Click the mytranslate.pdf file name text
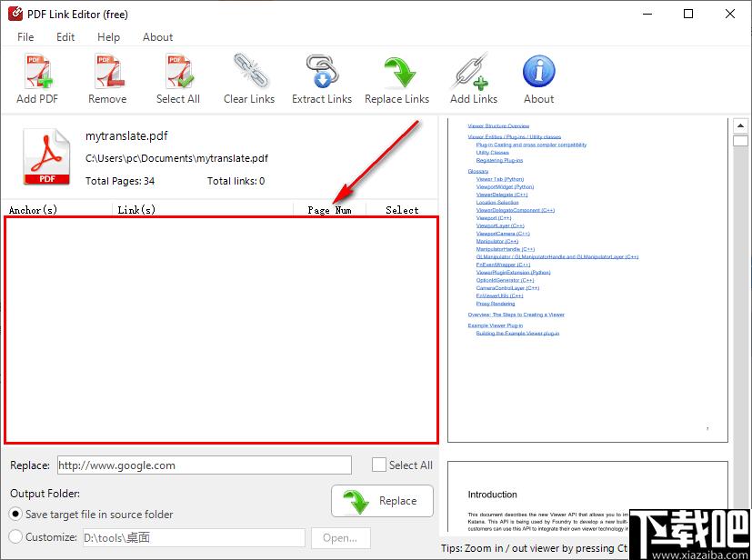This screenshot has height=560, width=752. (x=126, y=135)
